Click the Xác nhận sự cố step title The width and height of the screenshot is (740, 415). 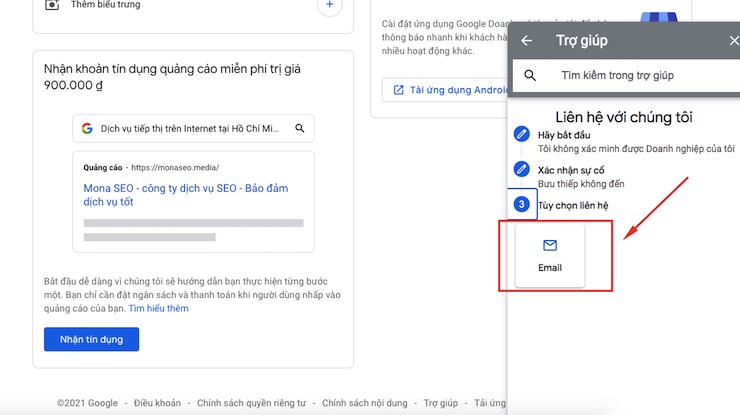(571, 170)
